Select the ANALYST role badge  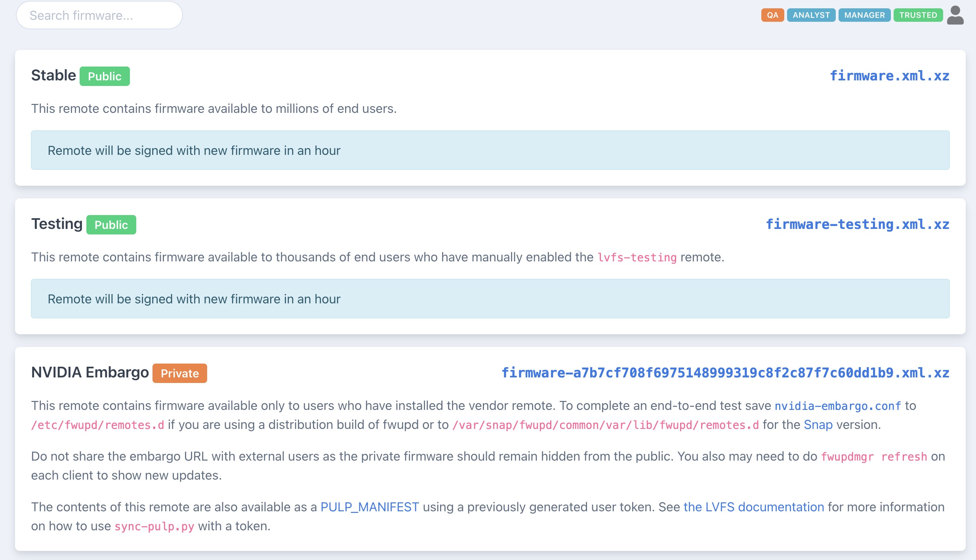pos(811,15)
